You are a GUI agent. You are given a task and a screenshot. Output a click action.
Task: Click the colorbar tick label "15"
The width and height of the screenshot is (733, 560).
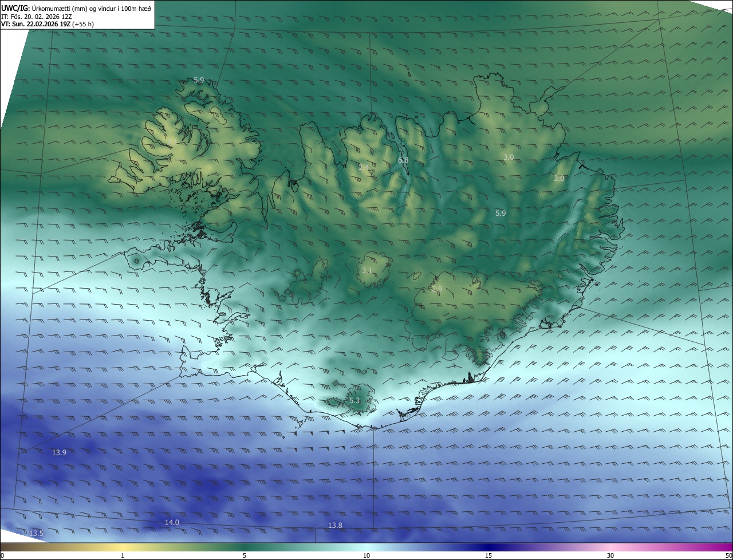488,555
